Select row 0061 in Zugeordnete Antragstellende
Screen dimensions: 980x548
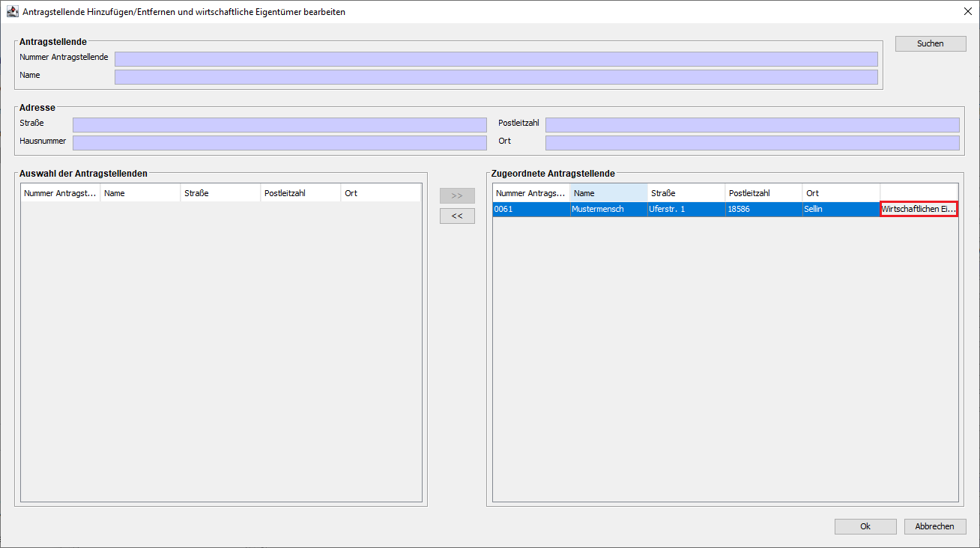pos(529,210)
